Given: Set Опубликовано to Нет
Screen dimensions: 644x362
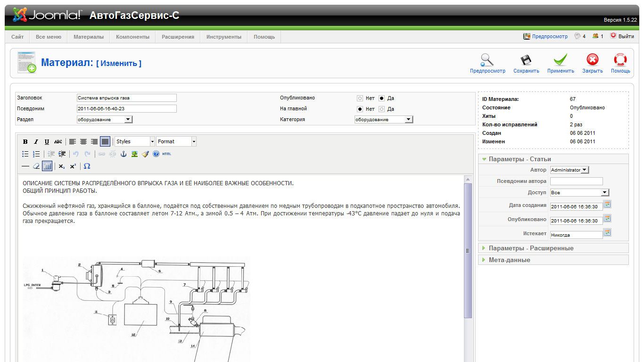Looking at the screenshot, I should point(360,99).
